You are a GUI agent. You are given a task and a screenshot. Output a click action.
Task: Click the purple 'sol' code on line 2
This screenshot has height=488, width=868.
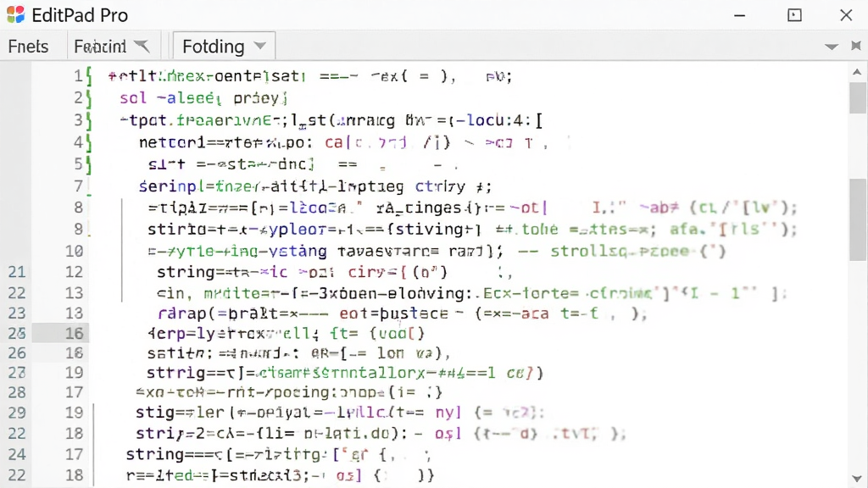[x=133, y=98]
